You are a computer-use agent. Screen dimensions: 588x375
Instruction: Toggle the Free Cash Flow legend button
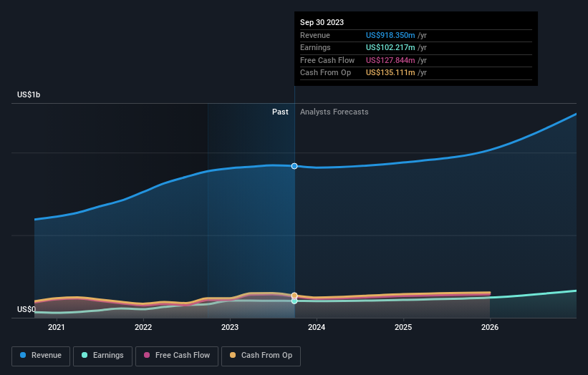177,356
